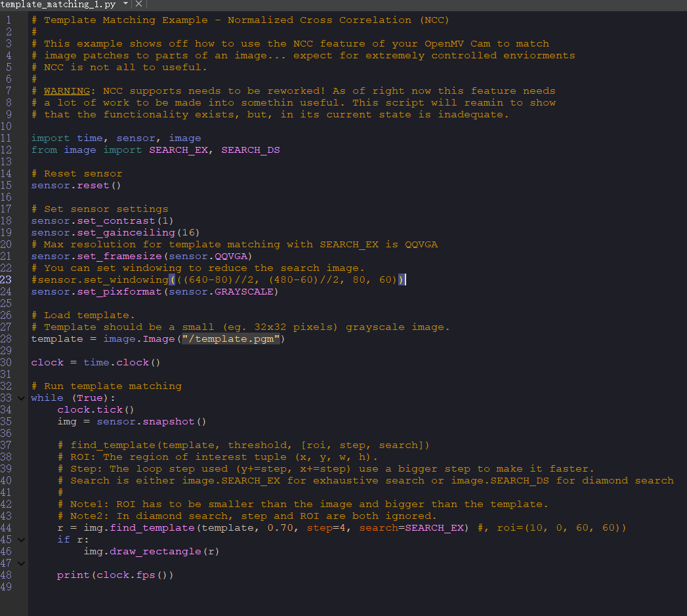The width and height of the screenshot is (687, 616).
Task: Click the '0.70' threshold value
Action: (280, 528)
